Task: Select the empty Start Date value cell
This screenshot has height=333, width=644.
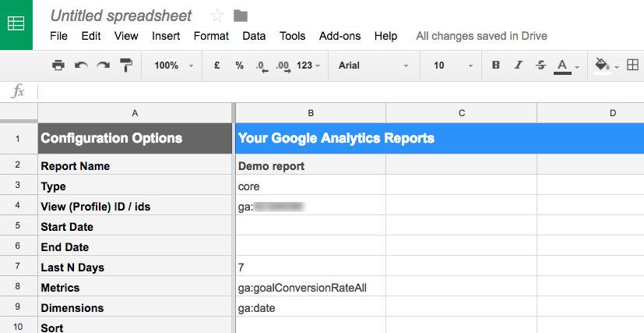Action: coord(311,225)
